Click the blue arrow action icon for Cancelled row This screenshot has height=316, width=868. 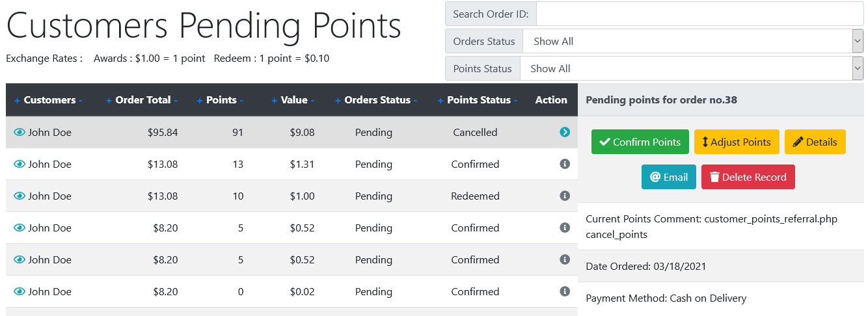coord(565,132)
